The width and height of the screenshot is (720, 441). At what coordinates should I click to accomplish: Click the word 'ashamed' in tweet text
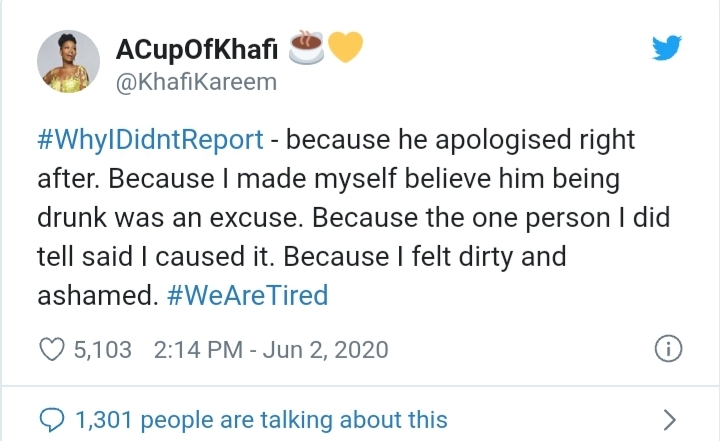click(95, 295)
